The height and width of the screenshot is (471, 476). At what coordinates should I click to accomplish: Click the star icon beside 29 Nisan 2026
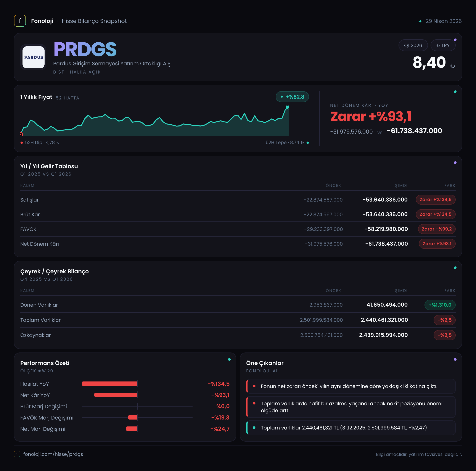[x=420, y=21]
